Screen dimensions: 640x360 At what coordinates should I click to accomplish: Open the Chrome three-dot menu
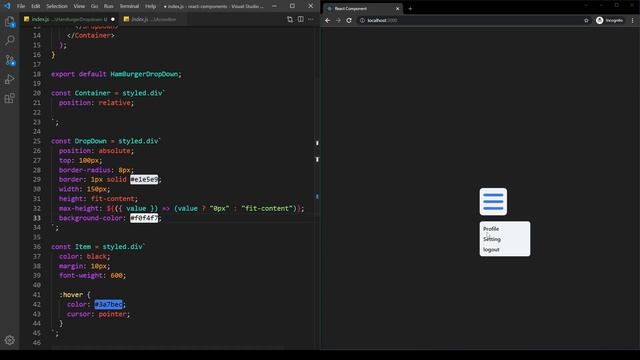pos(633,20)
